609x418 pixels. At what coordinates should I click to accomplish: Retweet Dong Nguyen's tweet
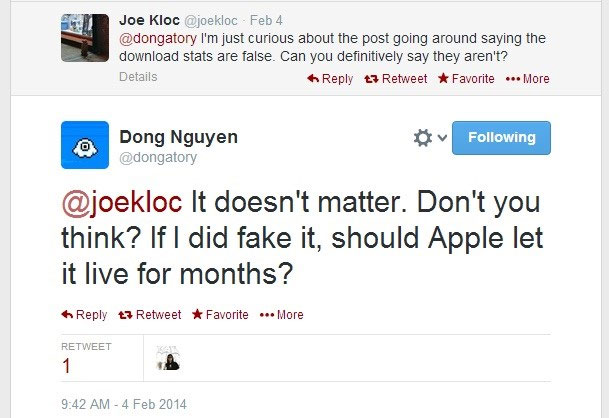152,314
